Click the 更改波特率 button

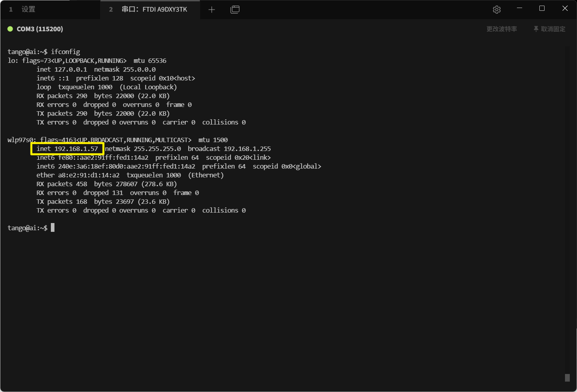coord(501,29)
